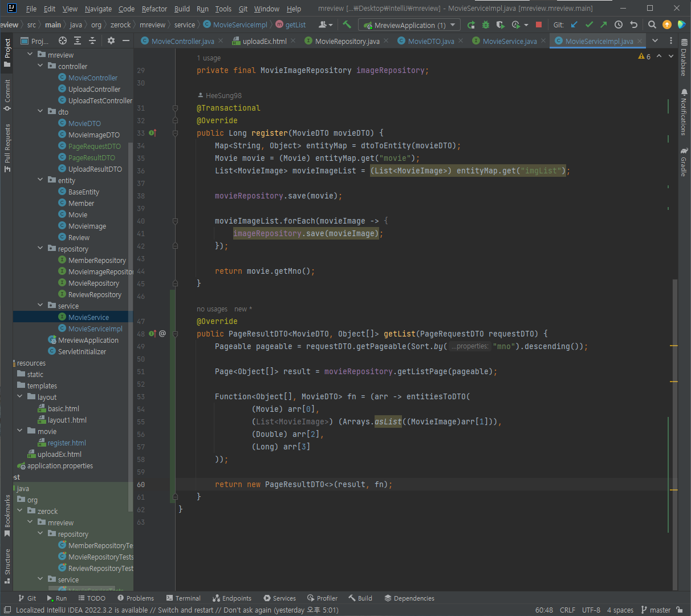The image size is (691, 616).
Task: Click Expand All in the Project panel
Action: (78, 40)
